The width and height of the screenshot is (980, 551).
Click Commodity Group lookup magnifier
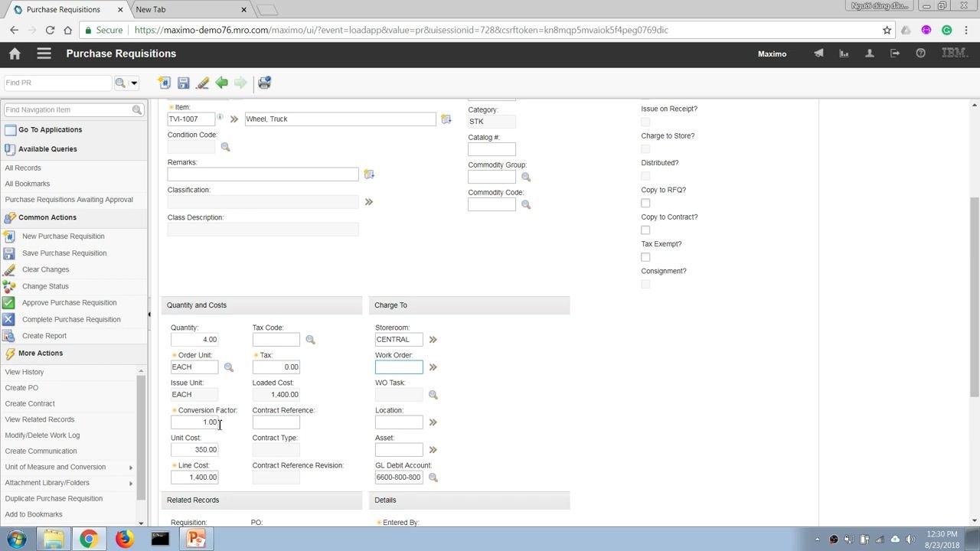526,177
